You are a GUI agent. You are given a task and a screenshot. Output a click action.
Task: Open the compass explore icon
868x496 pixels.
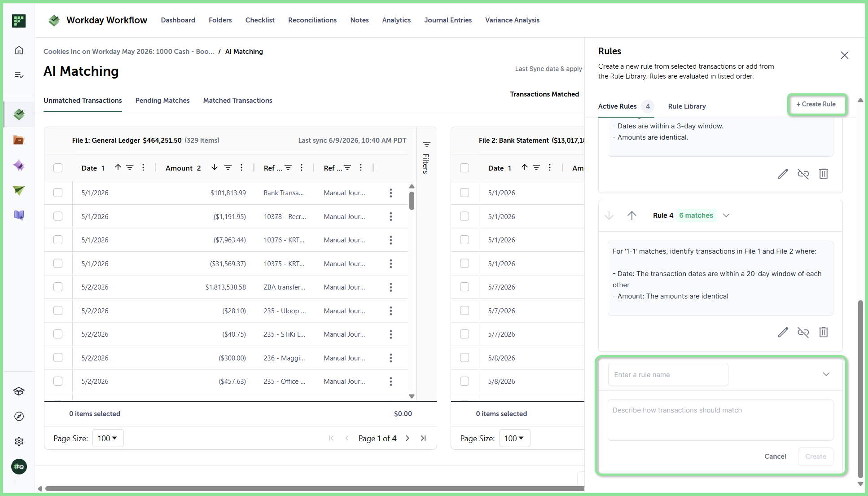pos(19,417)
